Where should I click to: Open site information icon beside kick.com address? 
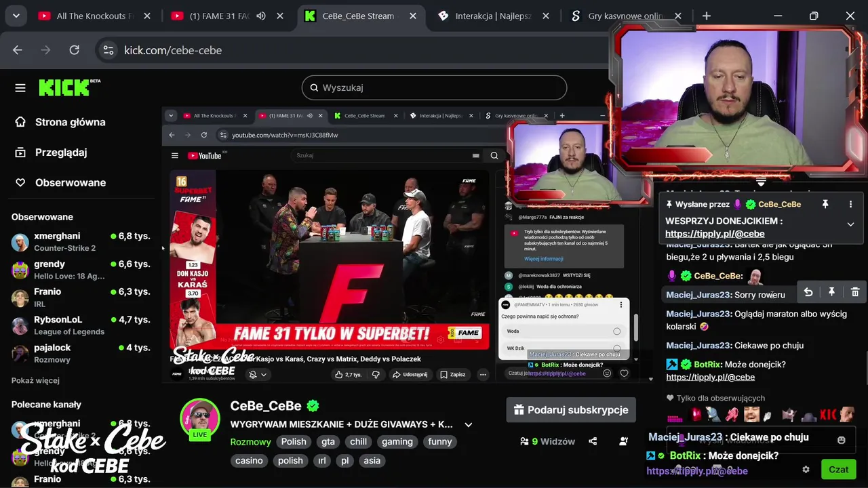pos(108,50)
